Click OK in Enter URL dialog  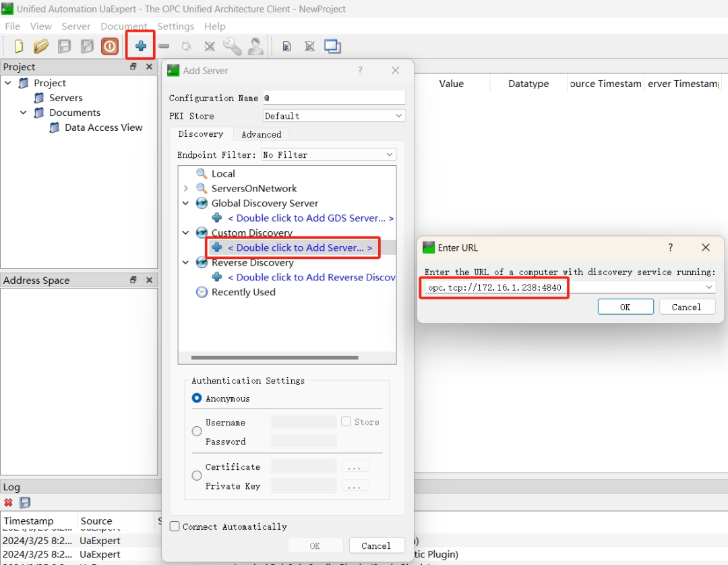point(626,307)
